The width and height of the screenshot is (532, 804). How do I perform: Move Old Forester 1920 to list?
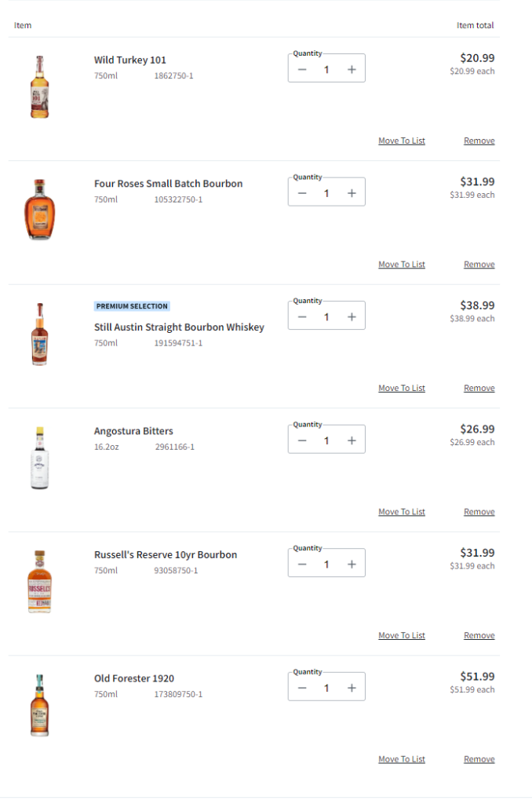[x=402, y=759]
